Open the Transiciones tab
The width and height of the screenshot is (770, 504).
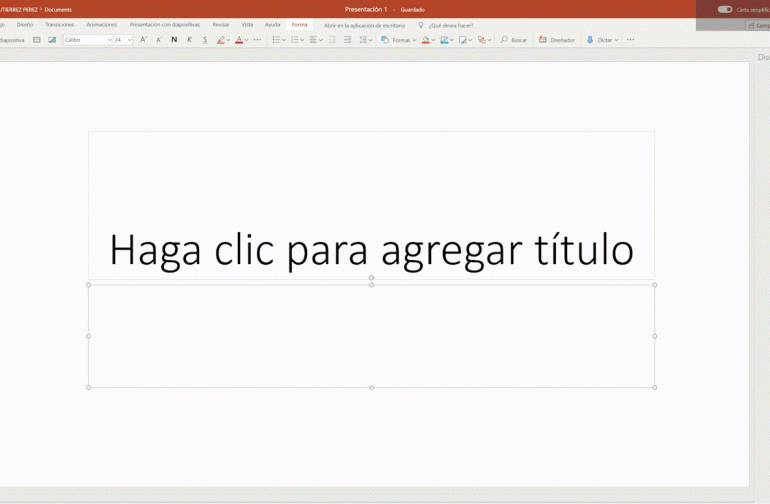click(x=59, y=25)
